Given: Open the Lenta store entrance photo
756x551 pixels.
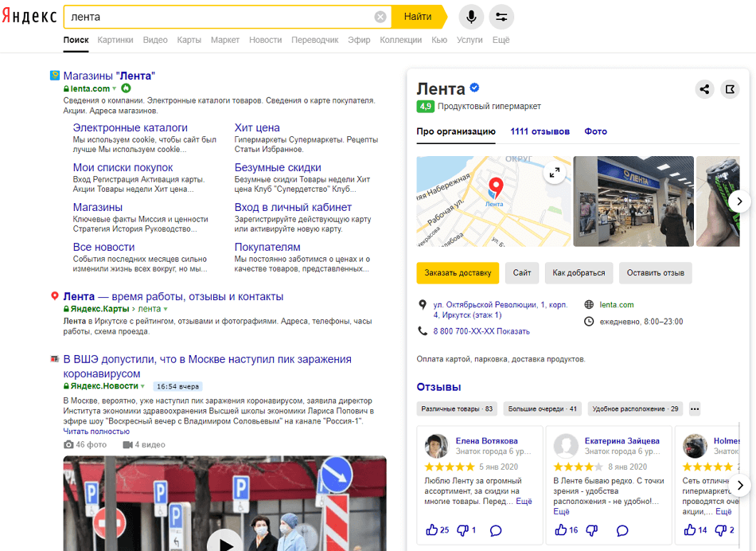Looking at the screenshot, I should [633, 201].
